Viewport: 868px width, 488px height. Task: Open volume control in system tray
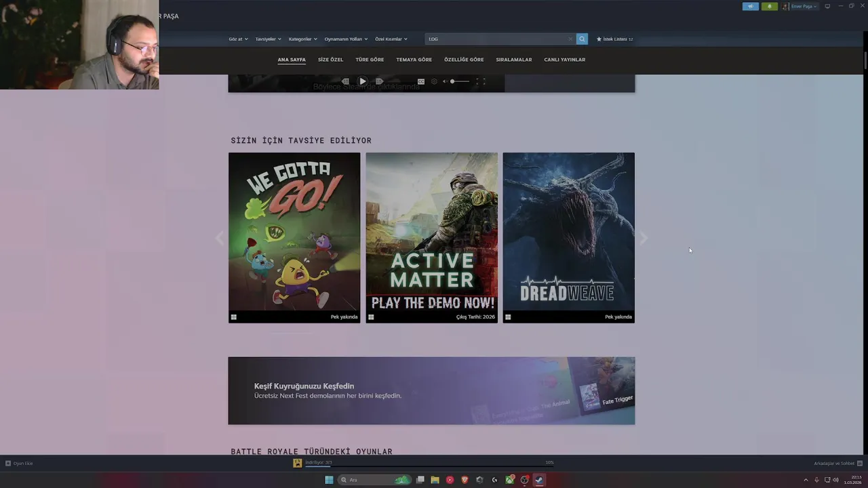pyautogui.click(x=835, y=480)
